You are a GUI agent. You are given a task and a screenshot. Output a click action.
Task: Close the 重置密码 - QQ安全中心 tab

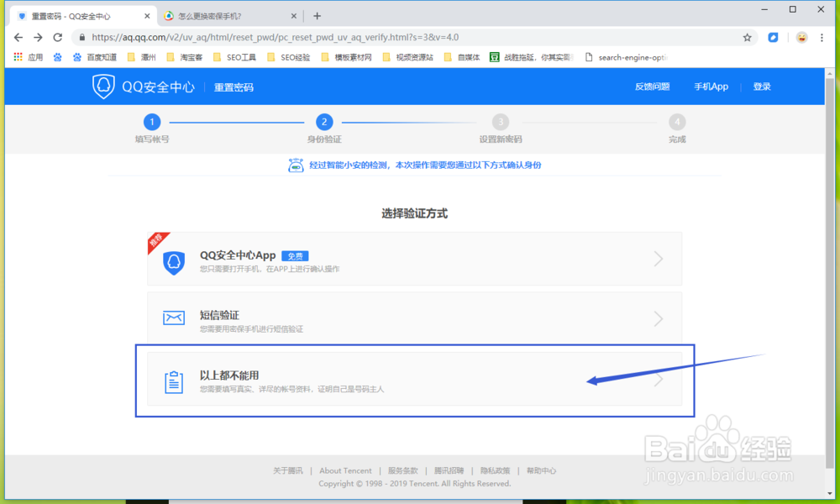(x=147, y=16)
